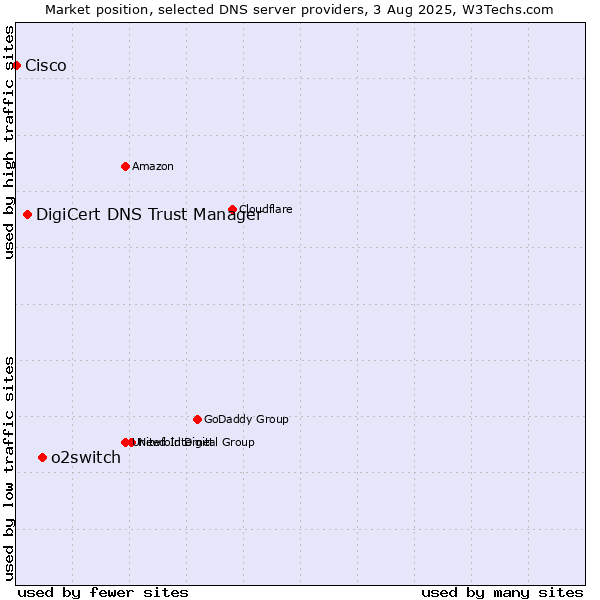Click the DigiCert DNS Trust Manager marker
This screenshot has height=600, width=600.
pos(27,215)
